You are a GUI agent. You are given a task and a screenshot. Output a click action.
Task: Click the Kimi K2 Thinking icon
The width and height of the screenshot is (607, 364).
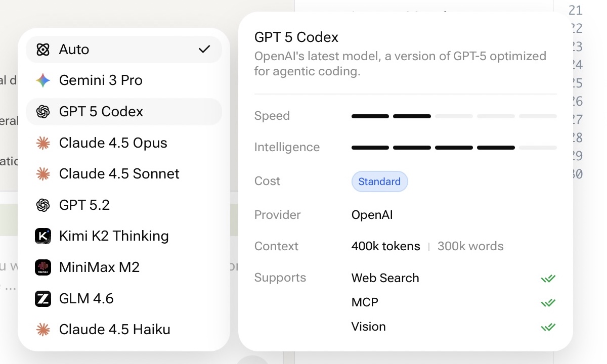click(x=43, y=236)
